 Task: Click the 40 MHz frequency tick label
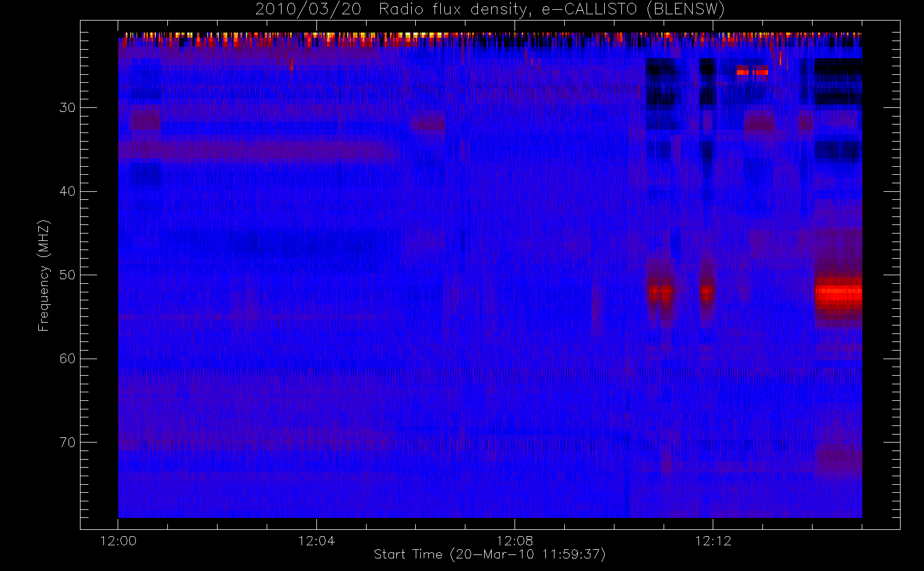(67, 191)
